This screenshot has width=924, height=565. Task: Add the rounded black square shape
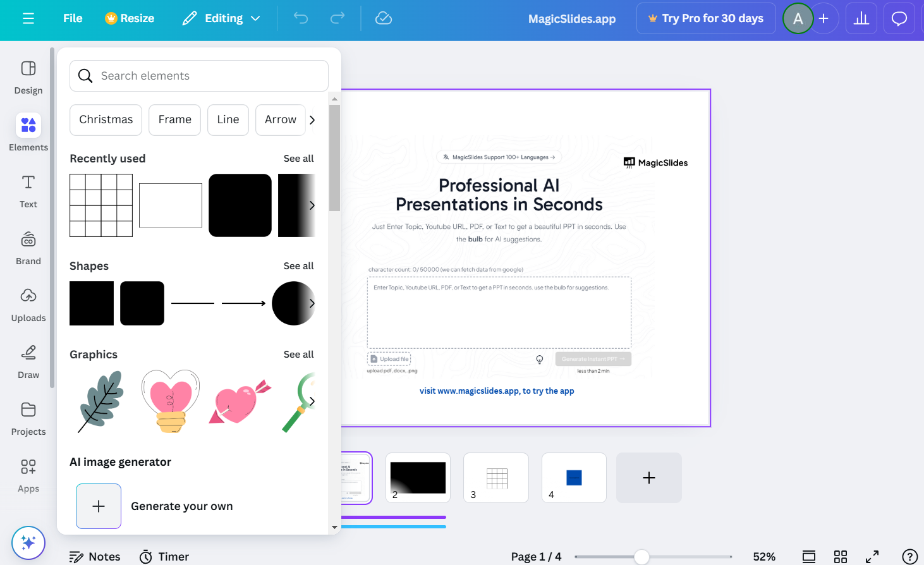[142, 303]
